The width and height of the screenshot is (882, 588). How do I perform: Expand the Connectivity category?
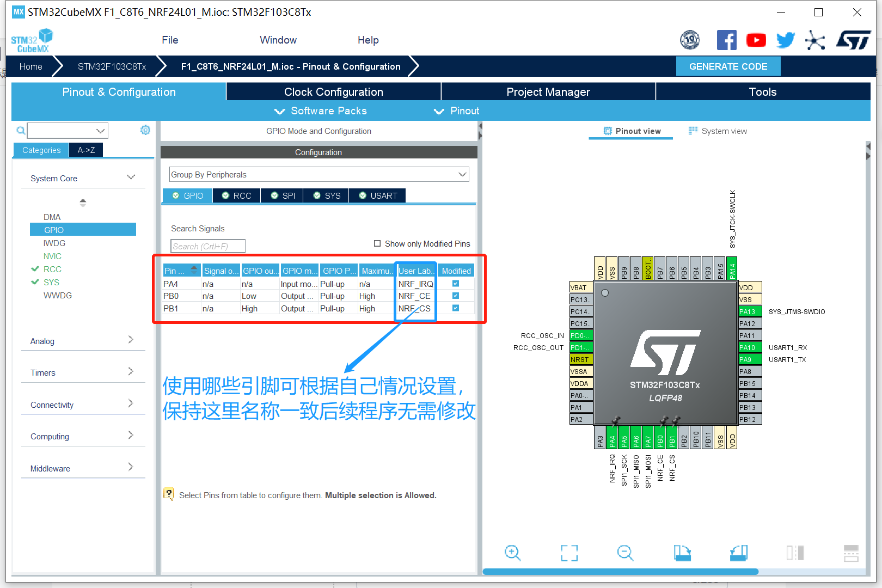pos(130,403)
